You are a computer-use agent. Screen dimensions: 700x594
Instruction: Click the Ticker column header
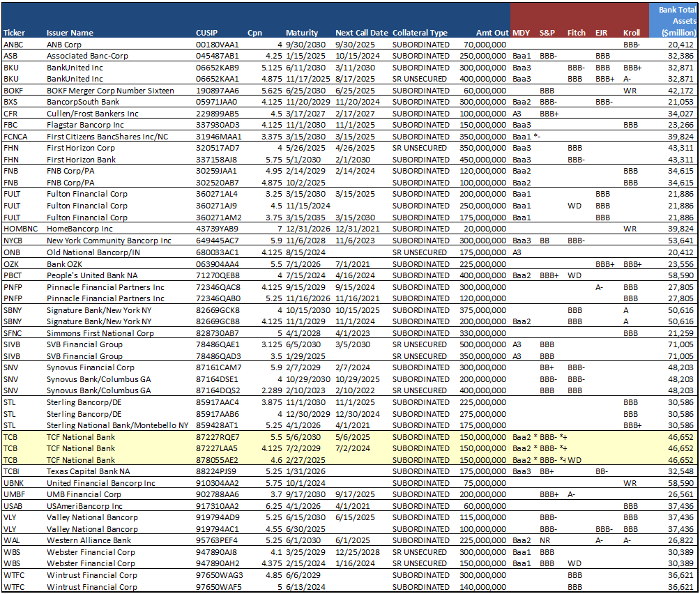click(x=14, y=33)
